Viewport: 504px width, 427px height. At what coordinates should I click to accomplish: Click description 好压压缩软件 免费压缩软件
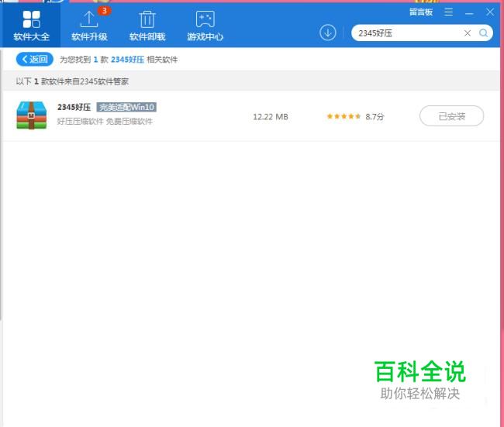105,122
